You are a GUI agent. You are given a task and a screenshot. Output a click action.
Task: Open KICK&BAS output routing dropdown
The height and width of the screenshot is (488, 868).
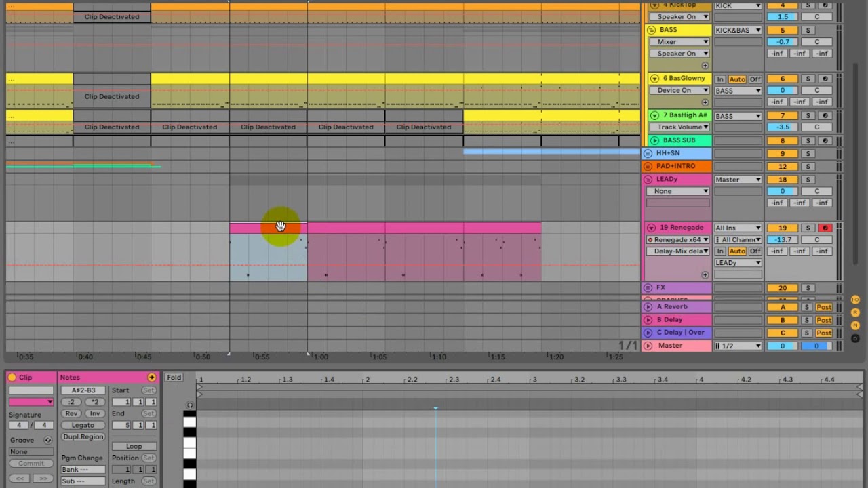738,30
